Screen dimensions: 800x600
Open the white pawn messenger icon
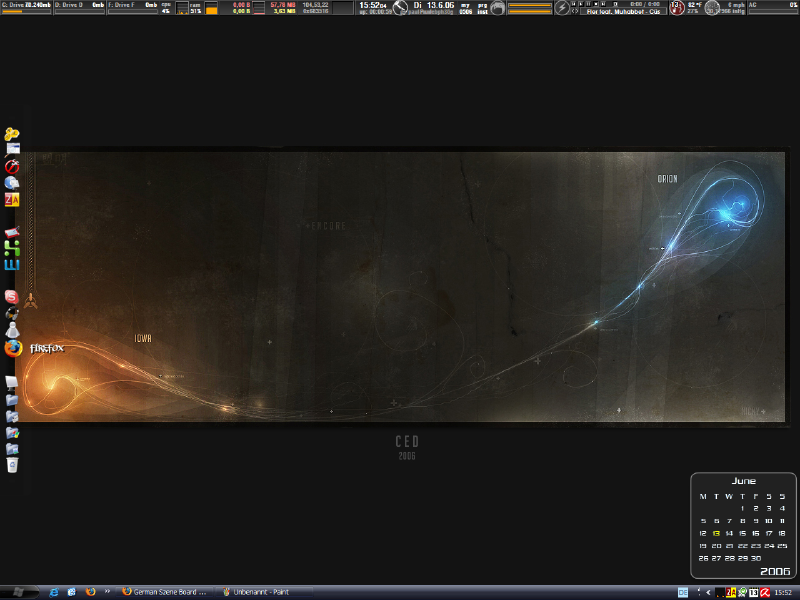12,330
